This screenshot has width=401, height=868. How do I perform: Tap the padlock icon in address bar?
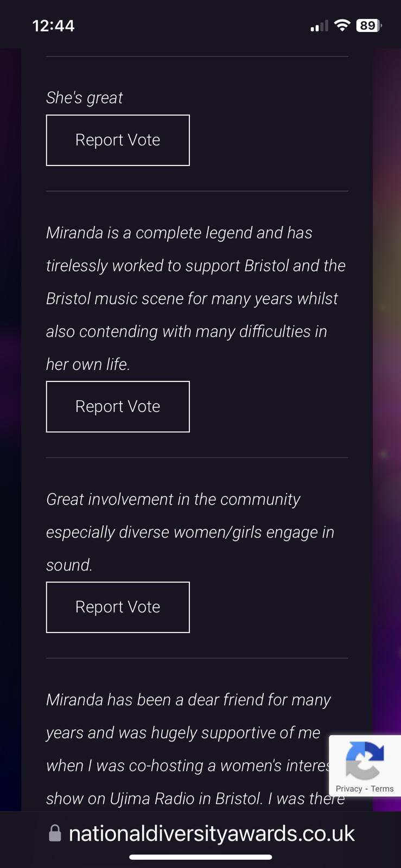click(x=55, y=833)
